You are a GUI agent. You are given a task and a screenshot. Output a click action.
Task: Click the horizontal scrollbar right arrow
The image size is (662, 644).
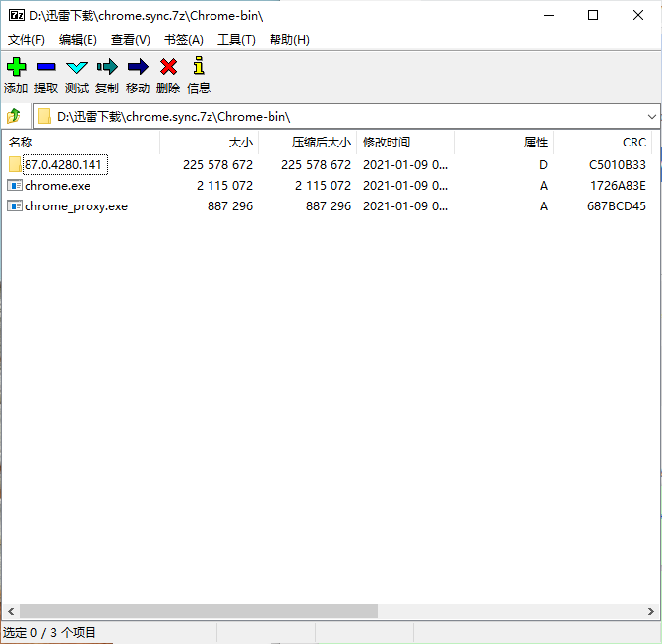pos(651,611)
